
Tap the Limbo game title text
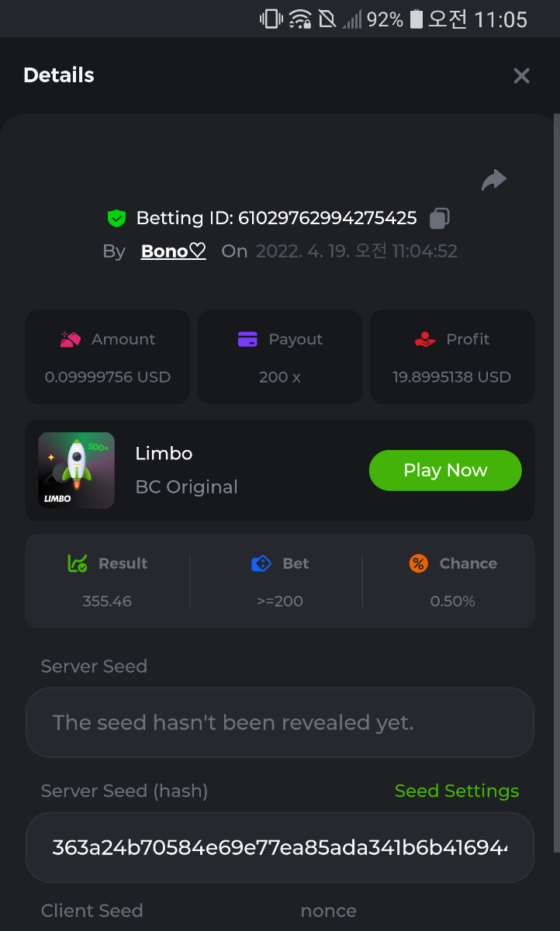[x=164, y=453]
